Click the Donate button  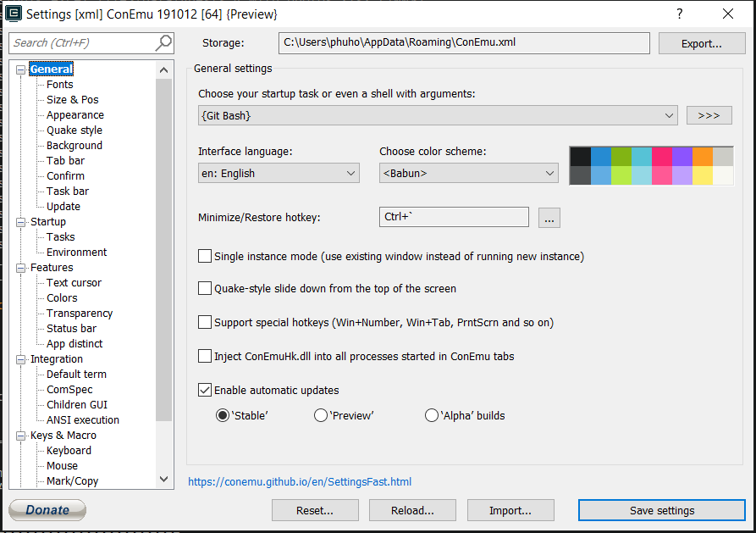[47, 509]
